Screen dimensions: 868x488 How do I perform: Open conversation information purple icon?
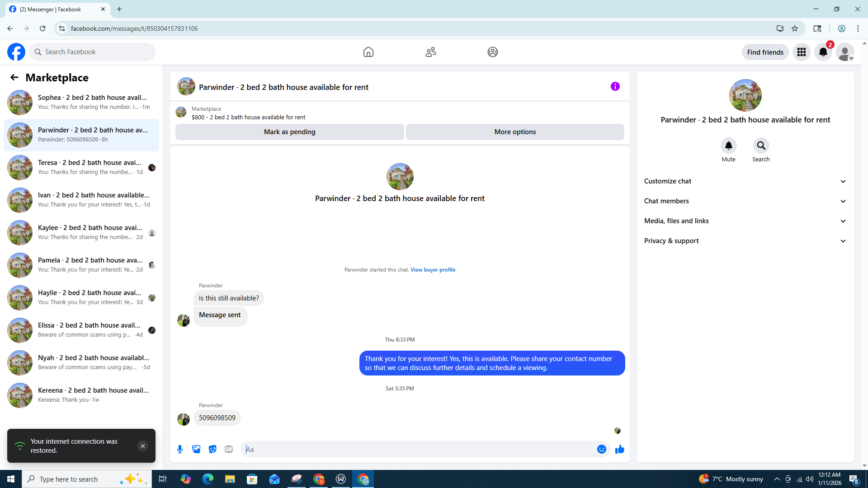(615, 86)
